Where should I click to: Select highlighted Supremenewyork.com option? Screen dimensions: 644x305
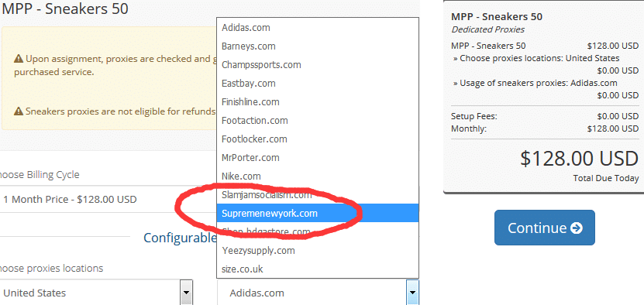click(318, 214)
